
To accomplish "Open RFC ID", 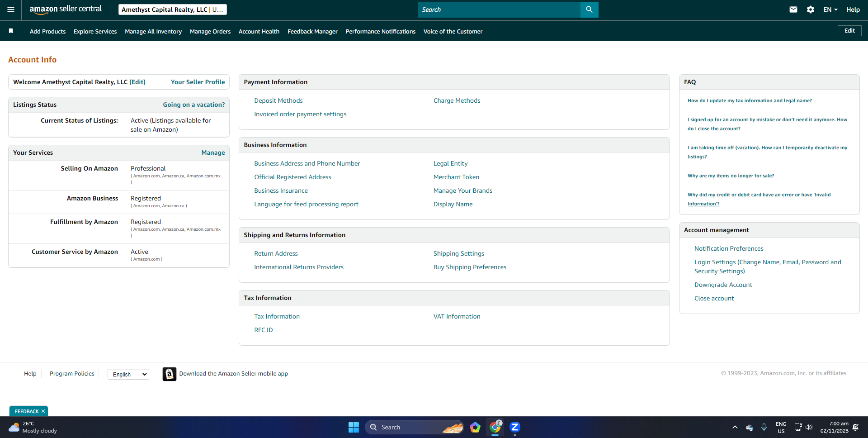I will [x=264, y=330].
